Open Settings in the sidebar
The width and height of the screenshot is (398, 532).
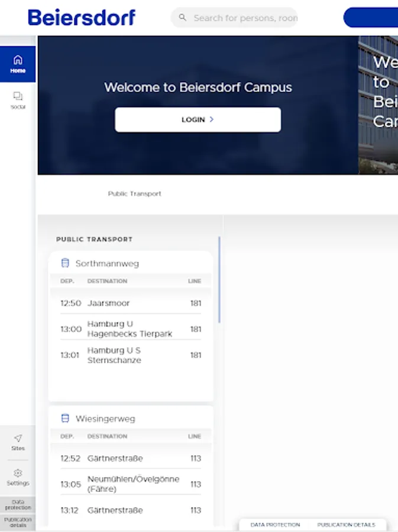18,478
